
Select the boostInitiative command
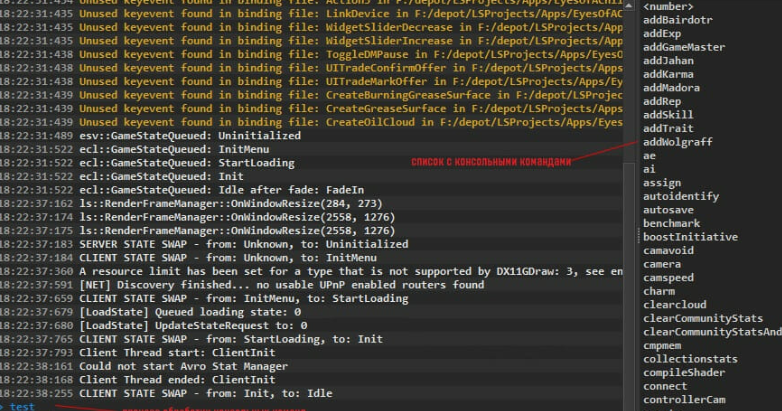pos(690,237)
